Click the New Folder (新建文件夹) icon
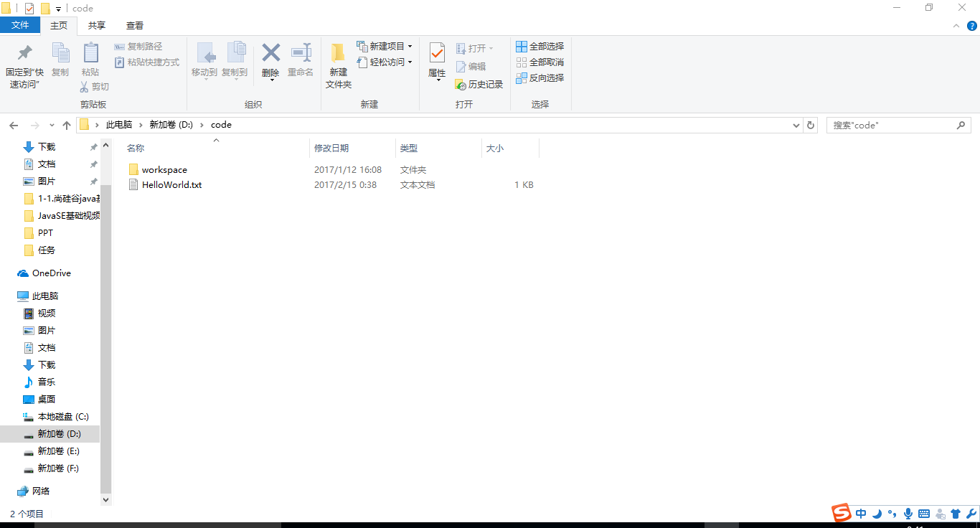Image resolution: width=980 pixels, height=528 pixels. pyautogui.click(x=339, y=53)
